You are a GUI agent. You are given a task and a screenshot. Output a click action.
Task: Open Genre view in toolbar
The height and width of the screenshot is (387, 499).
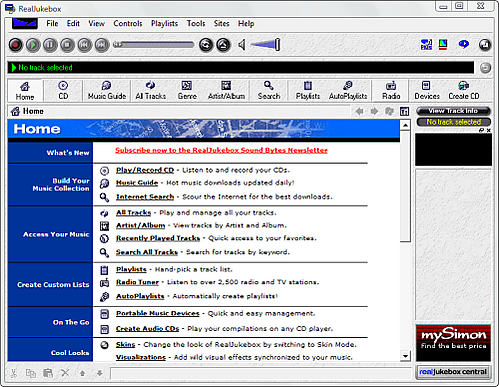point(187,91)
